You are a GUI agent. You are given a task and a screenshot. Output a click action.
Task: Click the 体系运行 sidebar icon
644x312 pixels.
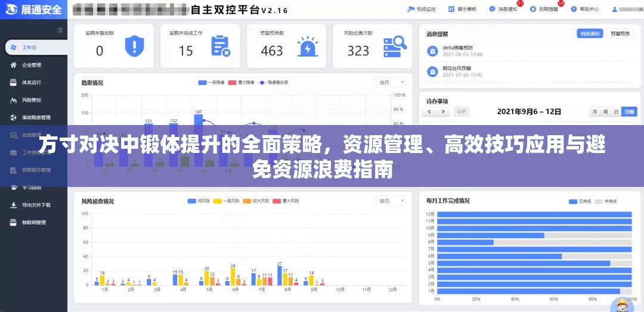(x=14, y=82)
